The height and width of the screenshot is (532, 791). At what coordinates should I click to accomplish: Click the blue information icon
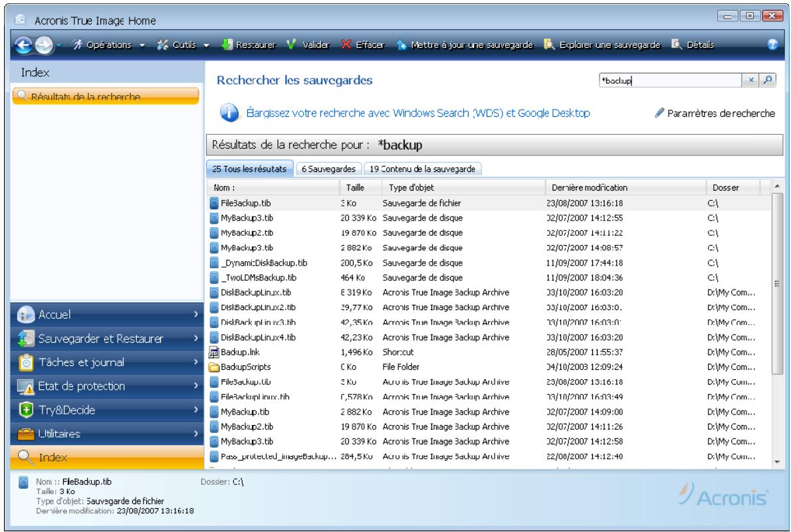[229, 112]
